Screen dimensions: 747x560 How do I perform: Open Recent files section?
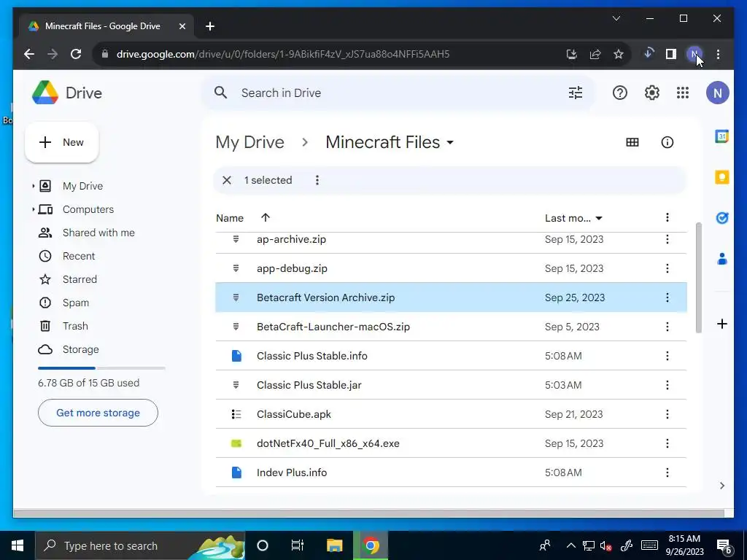point(79,256)
